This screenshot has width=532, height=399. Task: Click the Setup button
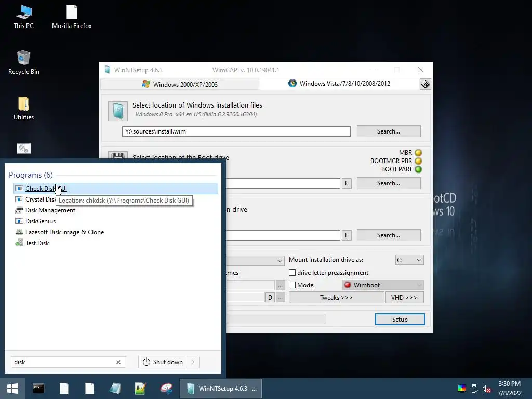[400, 320]
